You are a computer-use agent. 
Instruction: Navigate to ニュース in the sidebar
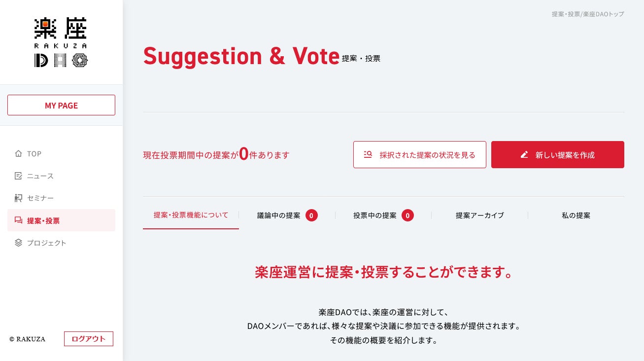(x=40, y=176)
